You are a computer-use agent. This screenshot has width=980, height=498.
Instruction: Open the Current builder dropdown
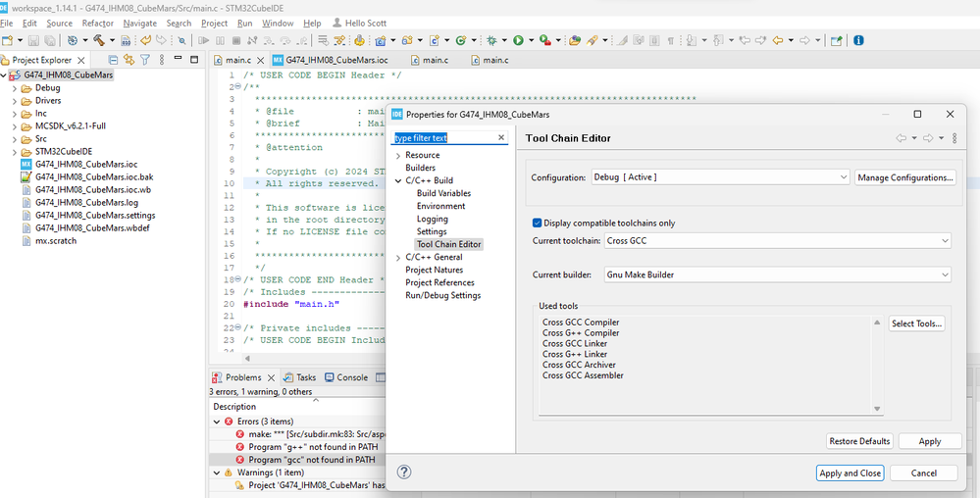[x=777, y=275]
